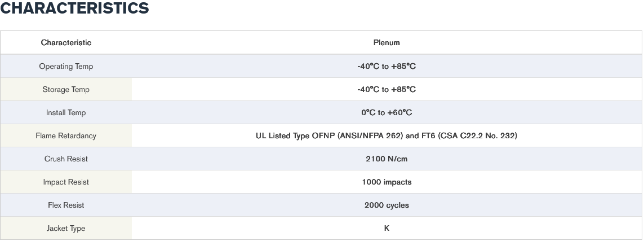
Task: Click the Impact Resist row label
Action: coord(66,182)
